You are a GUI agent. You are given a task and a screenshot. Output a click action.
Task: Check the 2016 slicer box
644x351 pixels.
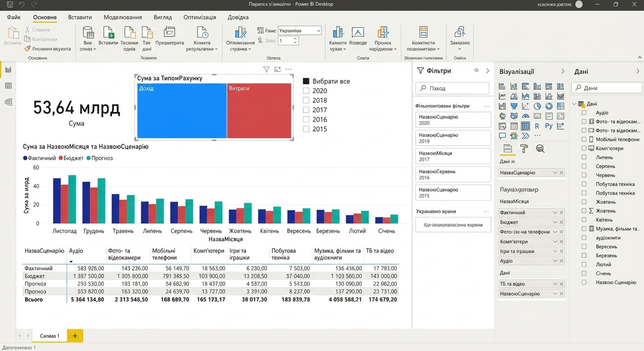(306, 120)
